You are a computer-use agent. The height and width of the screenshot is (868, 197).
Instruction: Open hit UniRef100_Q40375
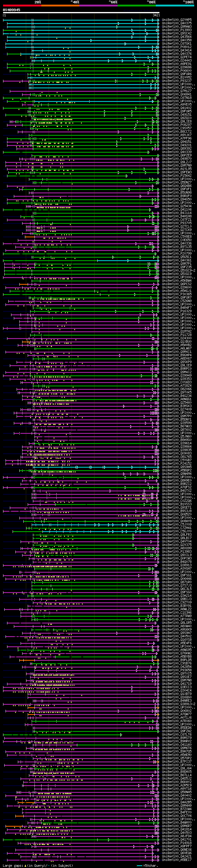177,24
